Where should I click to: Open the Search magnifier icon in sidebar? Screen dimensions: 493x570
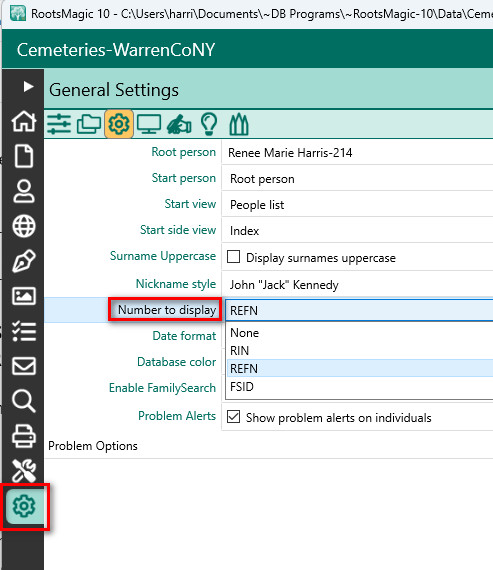point(24,401)
